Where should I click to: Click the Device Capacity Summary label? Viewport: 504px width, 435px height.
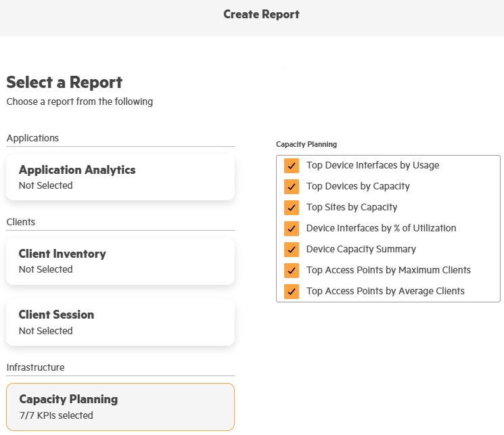click(x=361, y=250)
